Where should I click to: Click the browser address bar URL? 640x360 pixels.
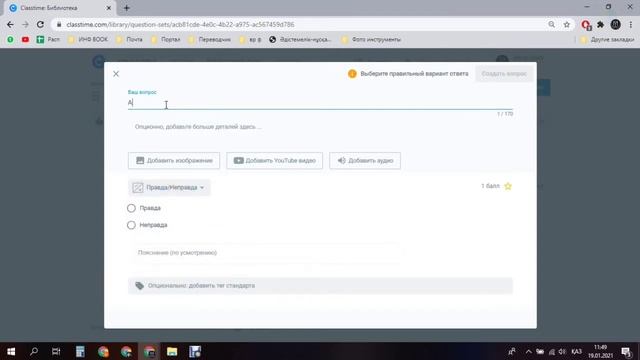pos(180,24)
